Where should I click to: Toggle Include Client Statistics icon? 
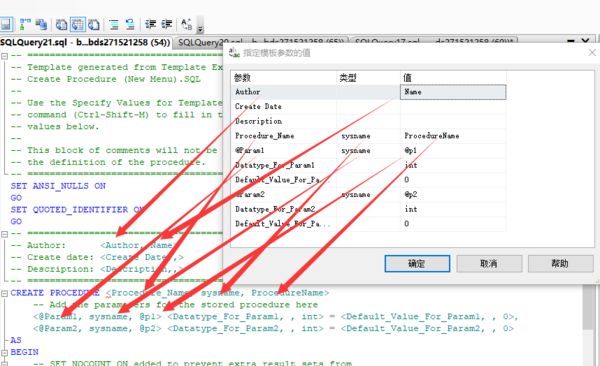point(41,25)
